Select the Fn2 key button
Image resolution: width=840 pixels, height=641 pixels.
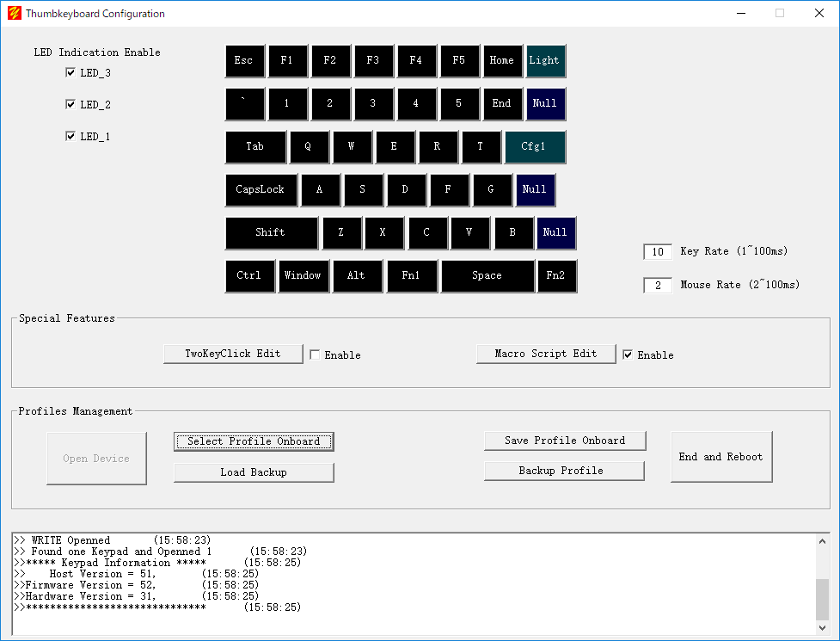coord(557,276)
